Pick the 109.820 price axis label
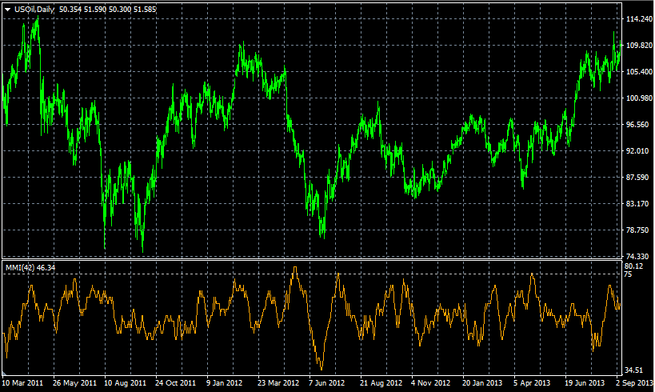 (639, 46)
